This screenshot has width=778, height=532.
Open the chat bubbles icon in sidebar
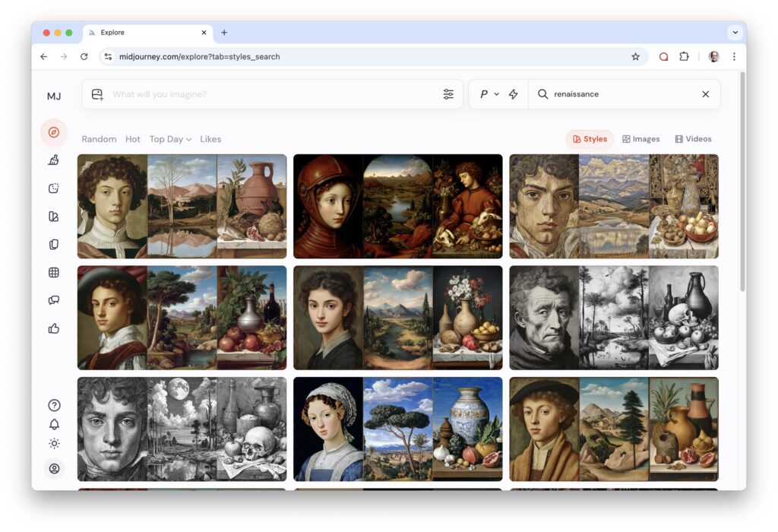[x=53, y=300]
